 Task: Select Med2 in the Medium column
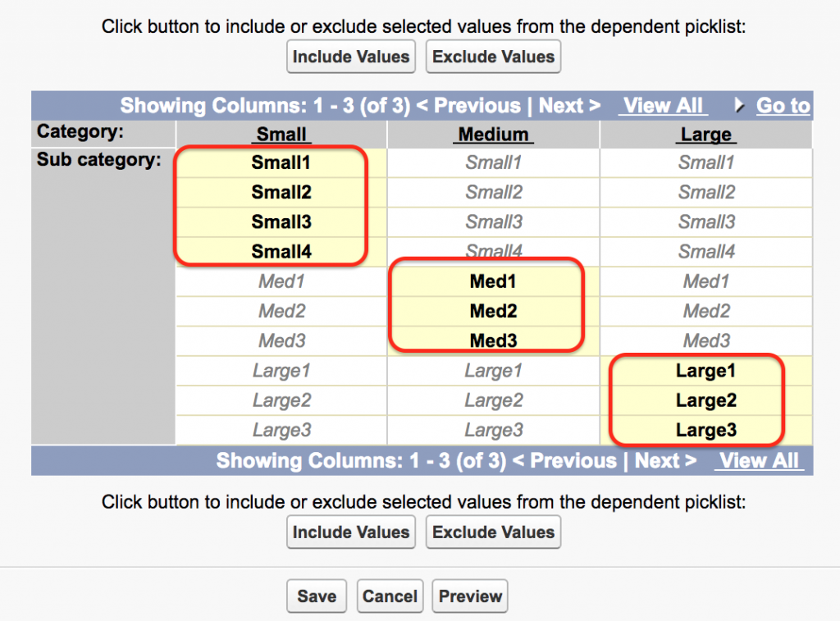coord(493,311)
